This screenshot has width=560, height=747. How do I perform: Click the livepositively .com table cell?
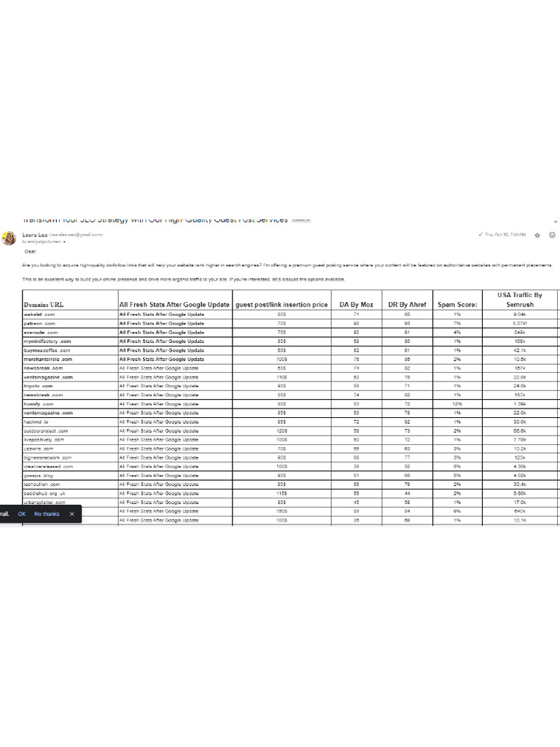pyautogui.click(x=71, y=440)
